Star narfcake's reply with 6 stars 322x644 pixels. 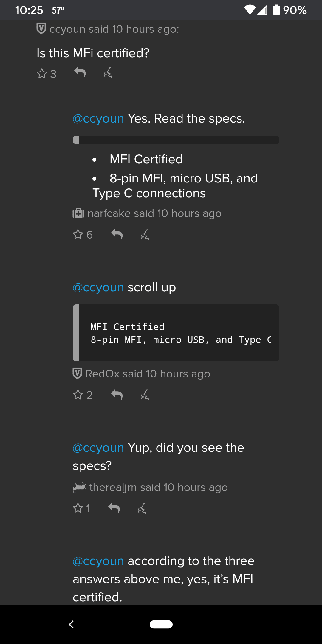(x=78, y=234)
